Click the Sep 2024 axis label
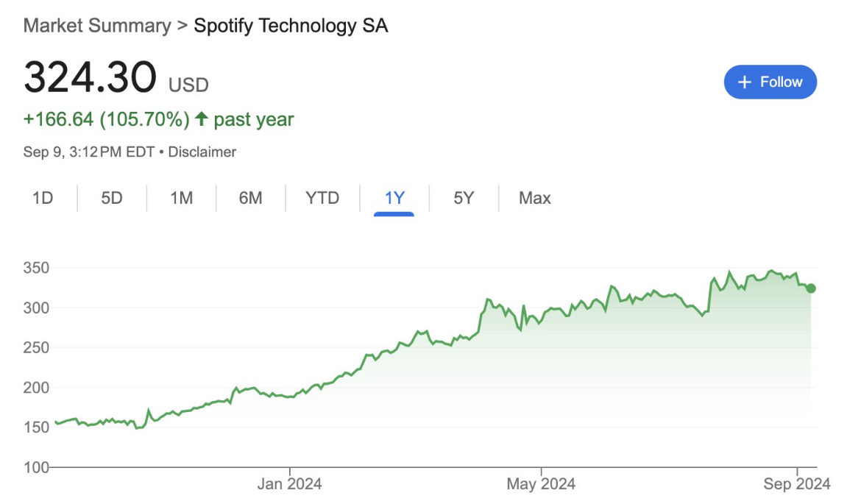This screenshot has width=861, height=504. pyautogui.click(x=797, y=484)
